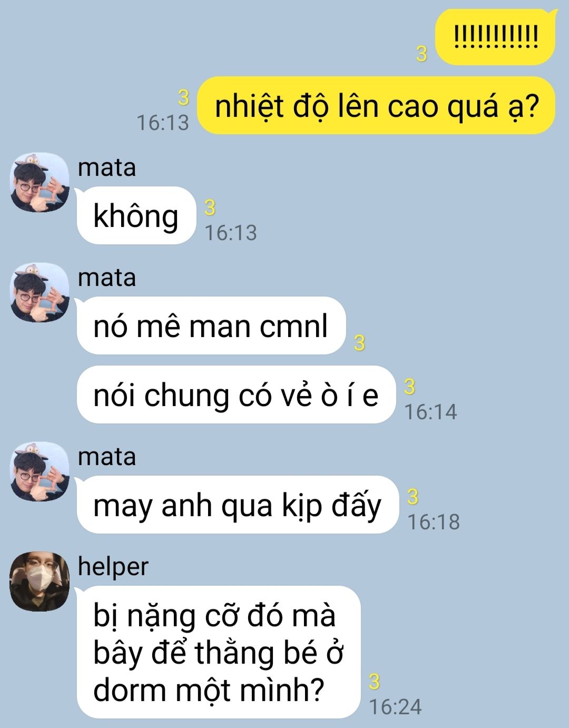Screen dimensions: 569x728
Task: Tap the 'nó mê man cmnl' message
Action: coord(211,326)
